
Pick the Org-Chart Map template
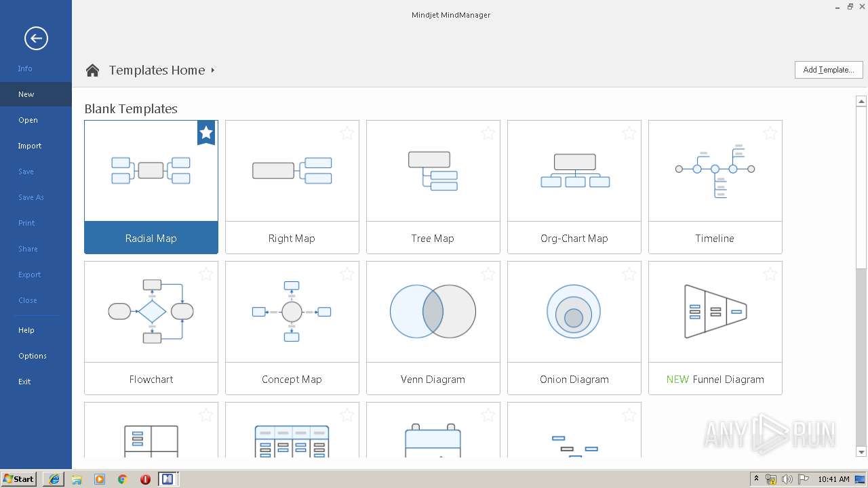(574, 187)
